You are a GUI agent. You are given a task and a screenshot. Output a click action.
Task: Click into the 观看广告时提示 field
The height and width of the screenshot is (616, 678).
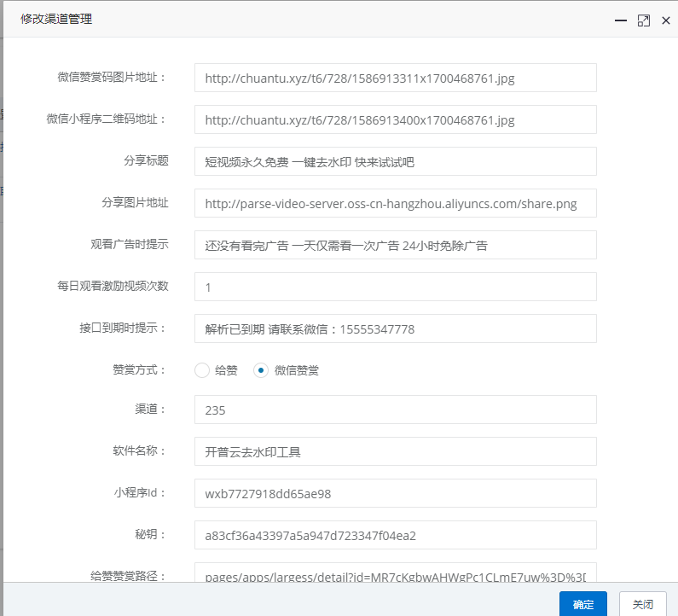click(395, 245)
